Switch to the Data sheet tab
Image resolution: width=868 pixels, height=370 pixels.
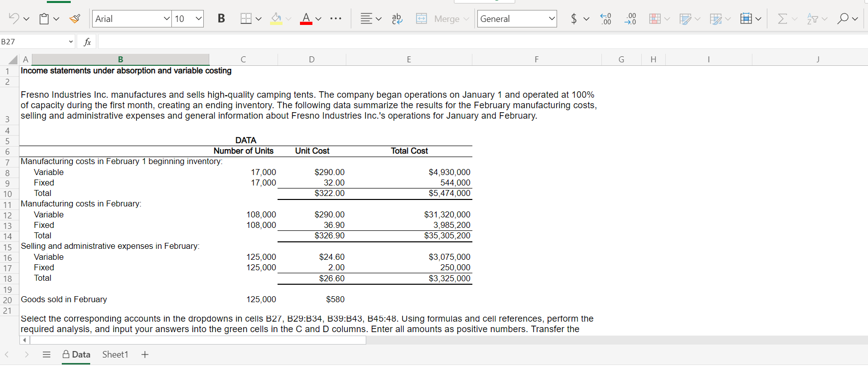[76, 355]
